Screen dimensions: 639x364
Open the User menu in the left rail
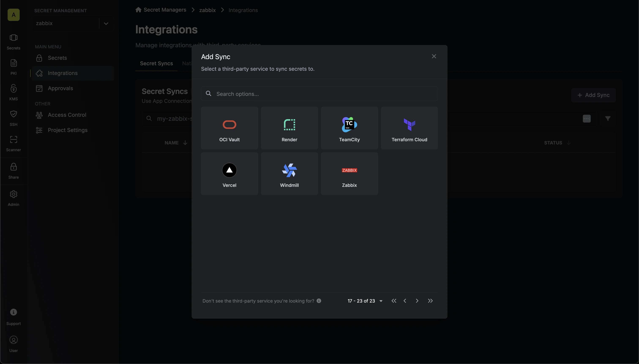click(14, 344)
